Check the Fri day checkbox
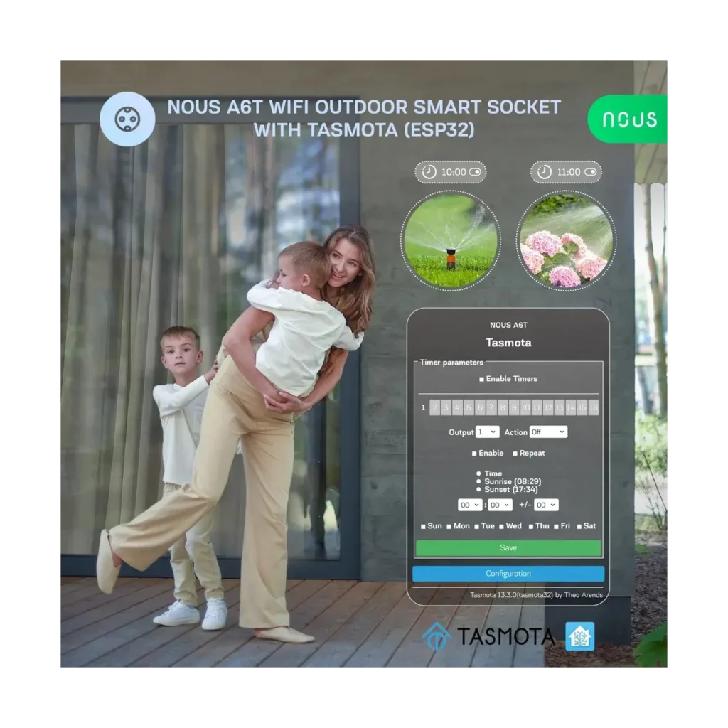Viewport: 728px width, 728px height. point(556,527)
